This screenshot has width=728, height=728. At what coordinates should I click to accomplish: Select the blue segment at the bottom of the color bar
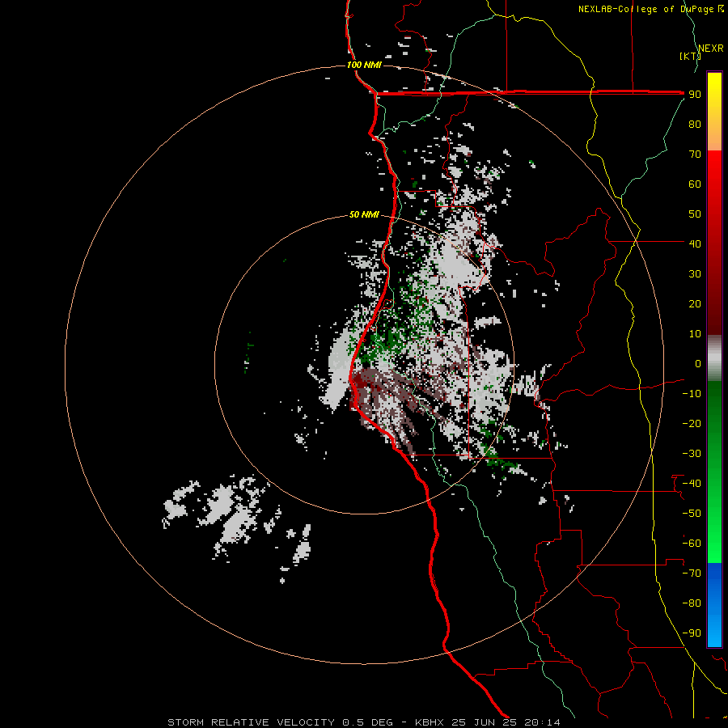(x=714, y=604)
